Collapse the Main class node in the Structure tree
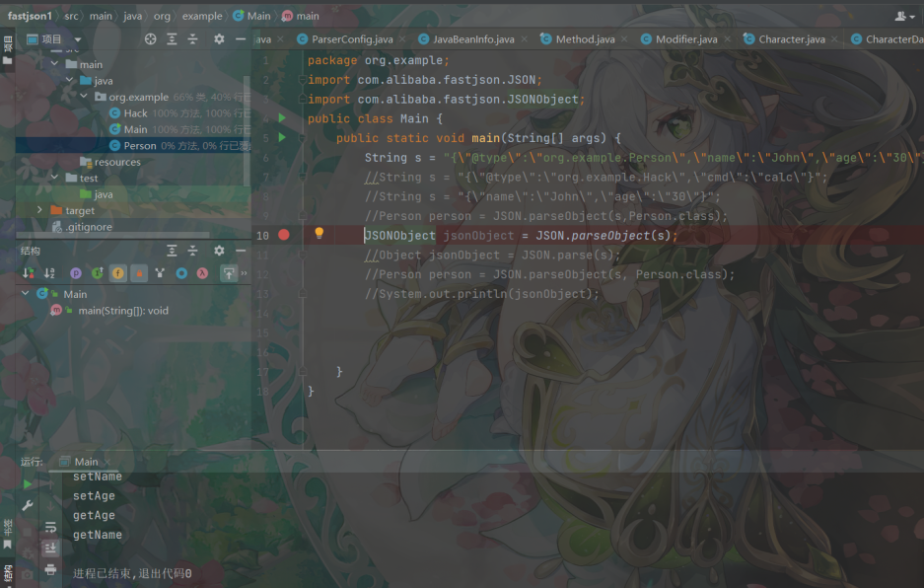The image size is (924, 588). [x=25, y=293]
